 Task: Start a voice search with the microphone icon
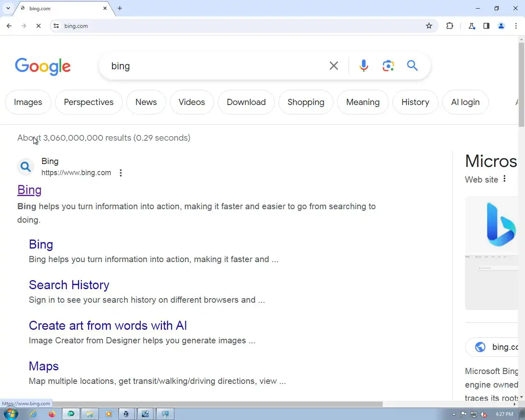[x=363, y=66]
